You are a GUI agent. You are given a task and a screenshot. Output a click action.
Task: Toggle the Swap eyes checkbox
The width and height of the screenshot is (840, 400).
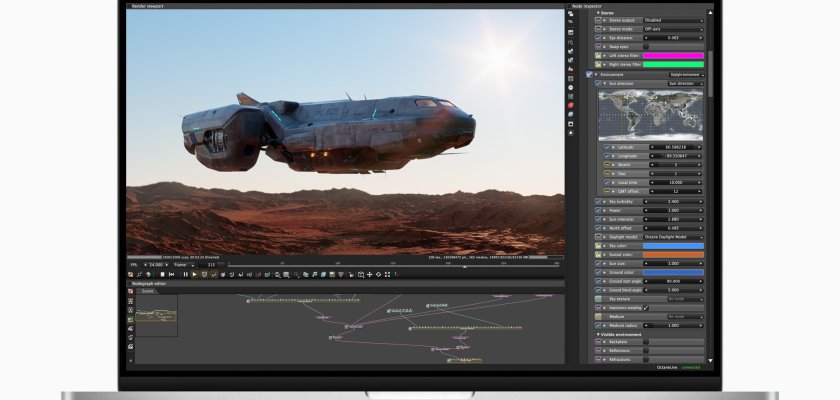645,47
